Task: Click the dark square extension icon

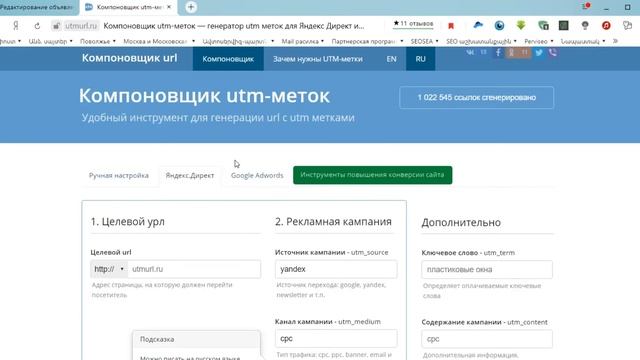Action: pyautogui.click(x=564, y=25)
